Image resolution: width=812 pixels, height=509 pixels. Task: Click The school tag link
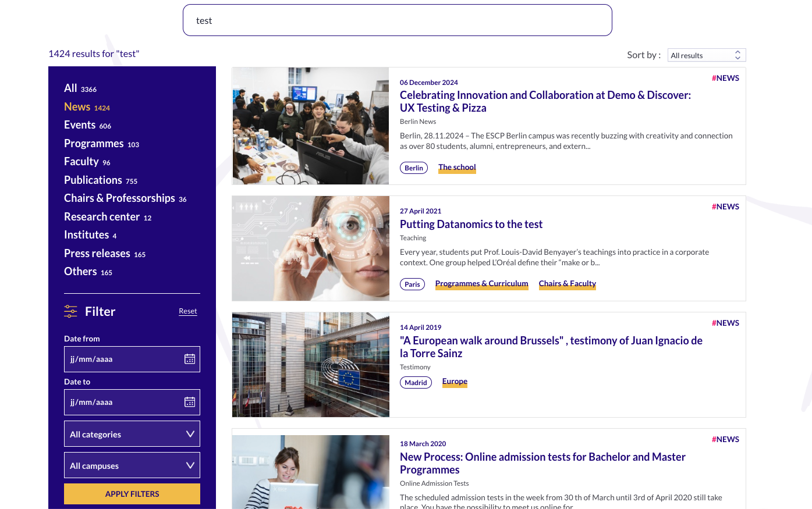(457, 168)
